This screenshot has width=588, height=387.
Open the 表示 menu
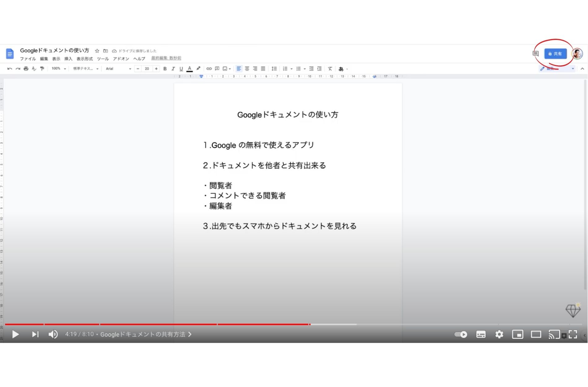coord(56,59)
